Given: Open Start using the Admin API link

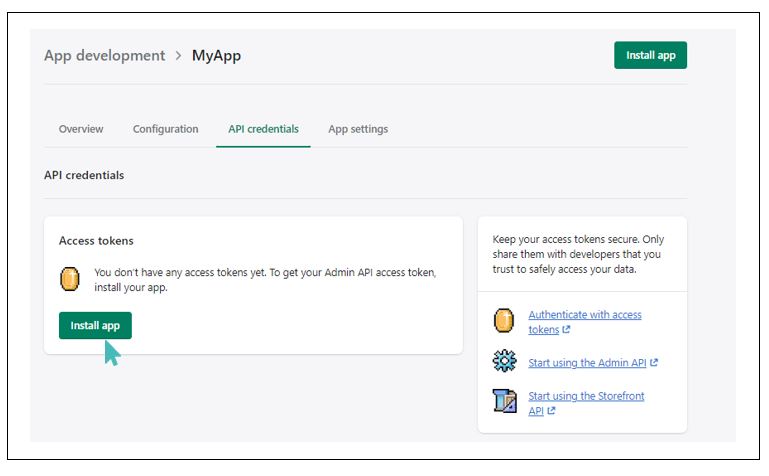Looking at the screenshot, I should pyautogui.click(x=587, y=363).
